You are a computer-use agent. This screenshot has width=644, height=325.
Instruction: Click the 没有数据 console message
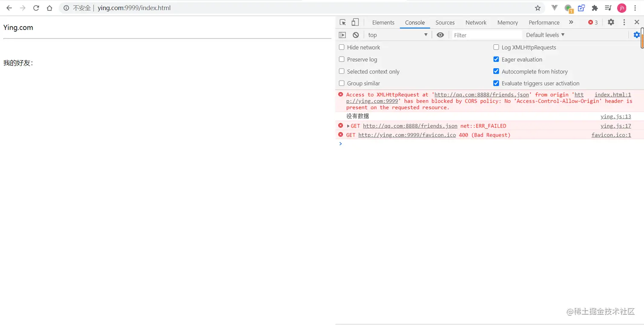[x=358, y=116]
